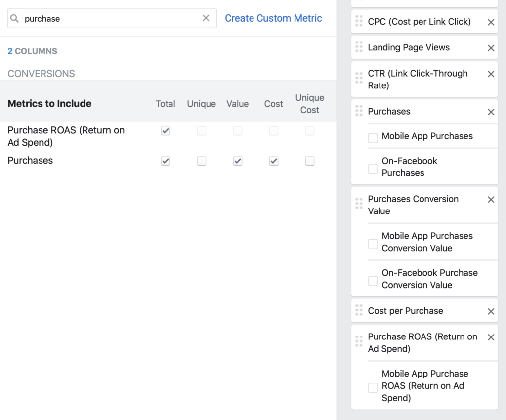Check On-Facebook Purchases sub-metric
506x420 pixels.
coord(373,168)
